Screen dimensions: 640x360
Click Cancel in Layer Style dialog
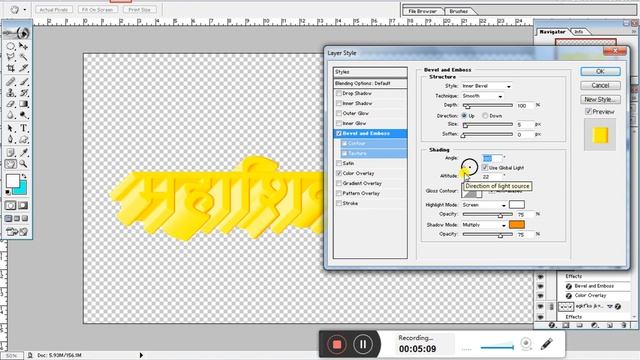click(x=600, y=85)
